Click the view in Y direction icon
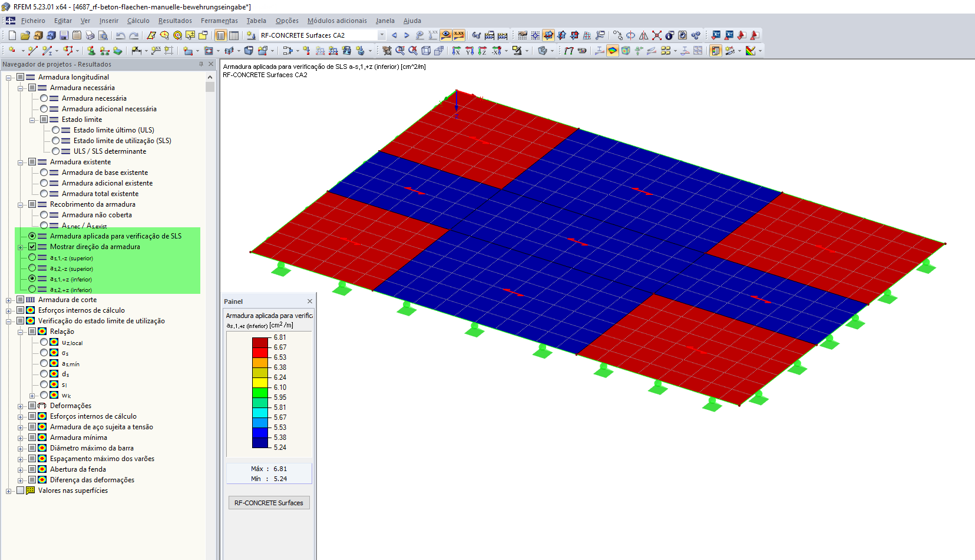Screen dimensions: 975x560 (x=470, y=51)
